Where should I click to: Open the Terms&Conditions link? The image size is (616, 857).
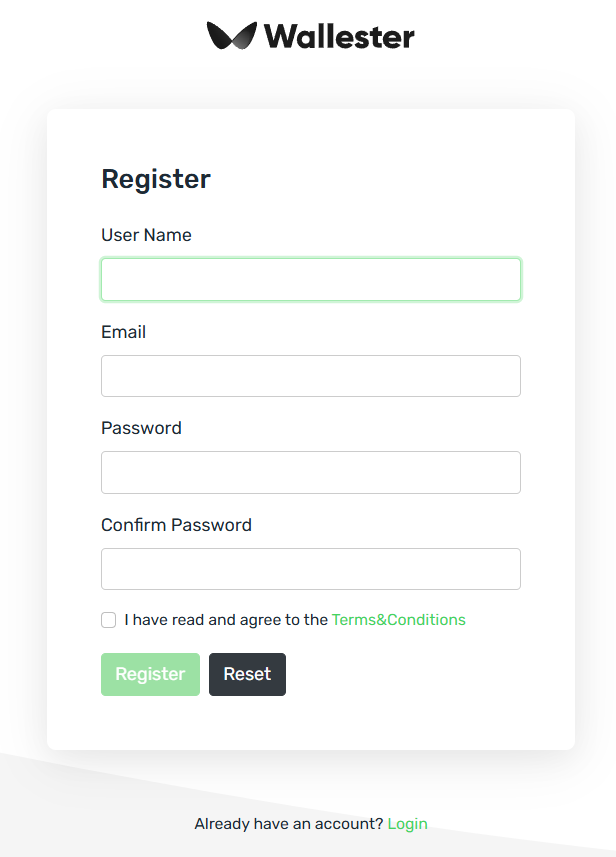point(398,620)
